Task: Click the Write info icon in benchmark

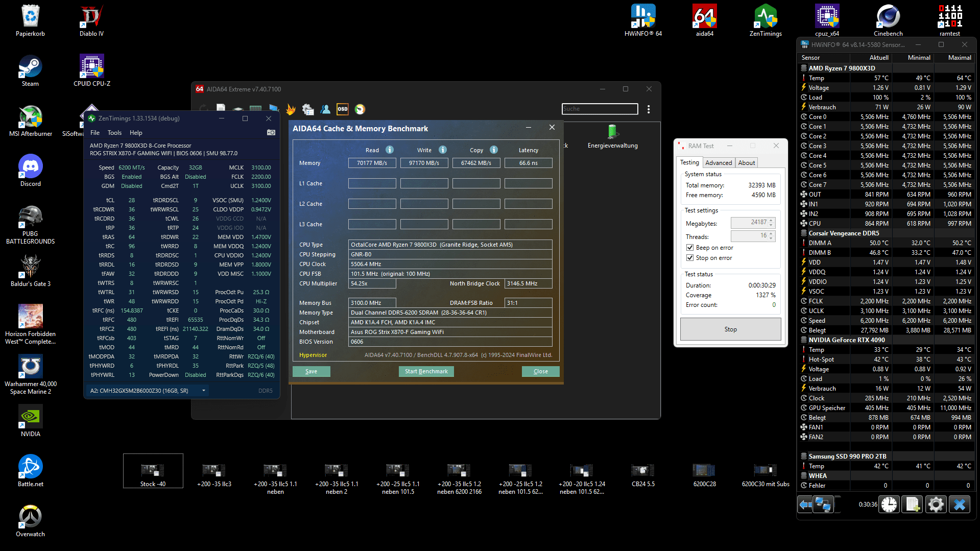Action: tap(443, 150)
